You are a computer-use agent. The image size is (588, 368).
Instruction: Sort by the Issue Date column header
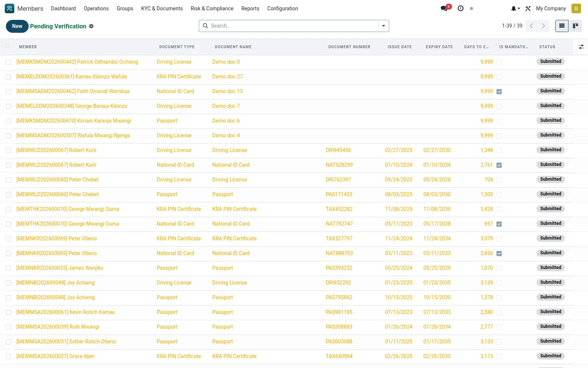click(x=399, y=47)
